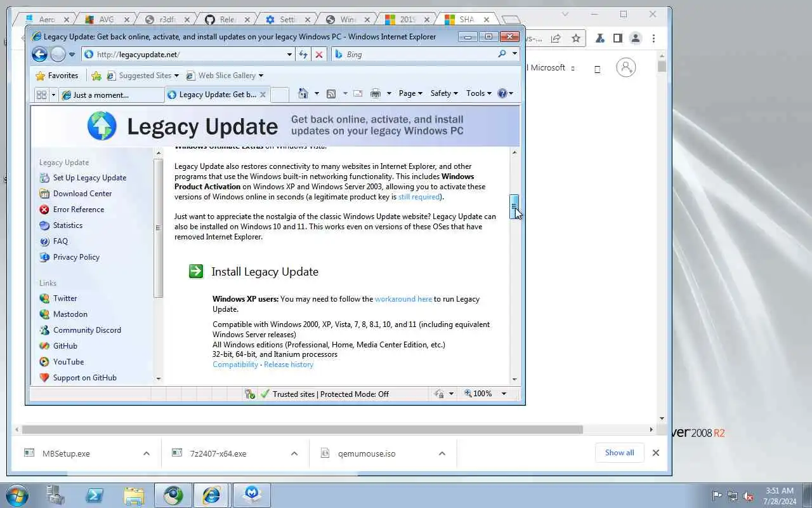Viewport: 812px width, 508px height.
Task: Click the green Install Legacy Update arrow icon
Action: coord(196,272)
